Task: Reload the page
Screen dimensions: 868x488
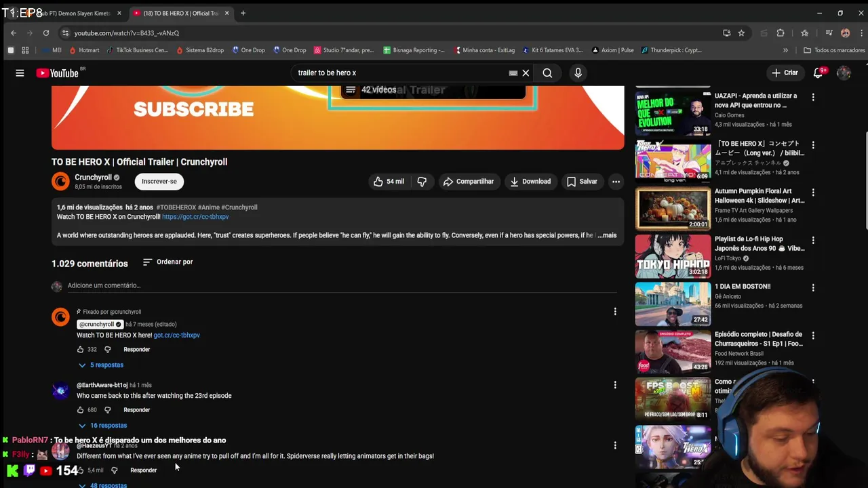Action: click(46, 33)
